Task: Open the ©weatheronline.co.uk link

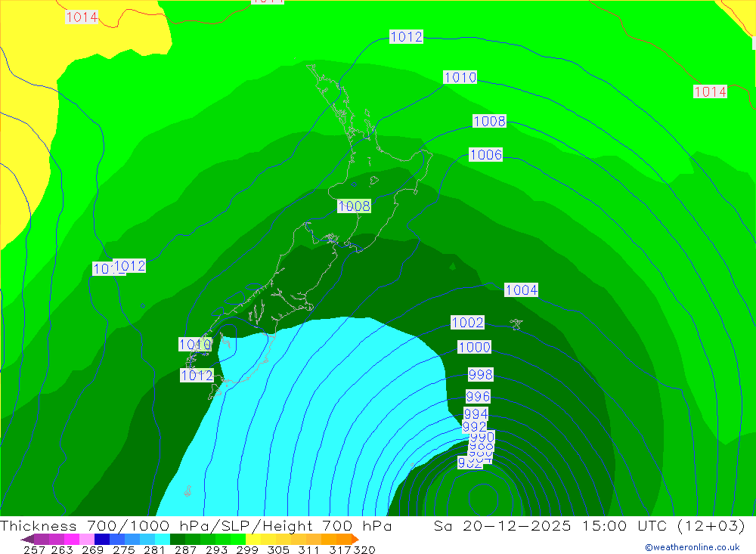Action: tap(692, 547)
